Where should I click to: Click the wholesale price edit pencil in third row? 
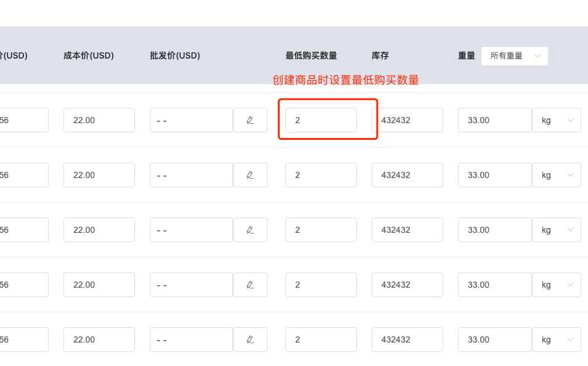[250, 229]
